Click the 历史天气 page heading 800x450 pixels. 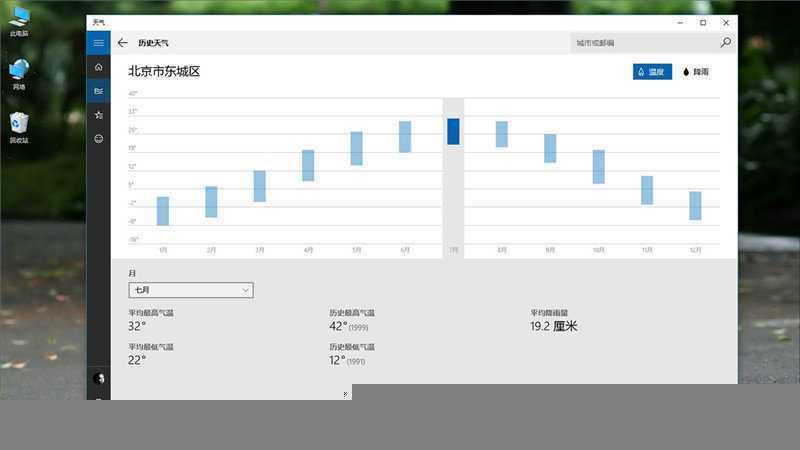(153, 43)
